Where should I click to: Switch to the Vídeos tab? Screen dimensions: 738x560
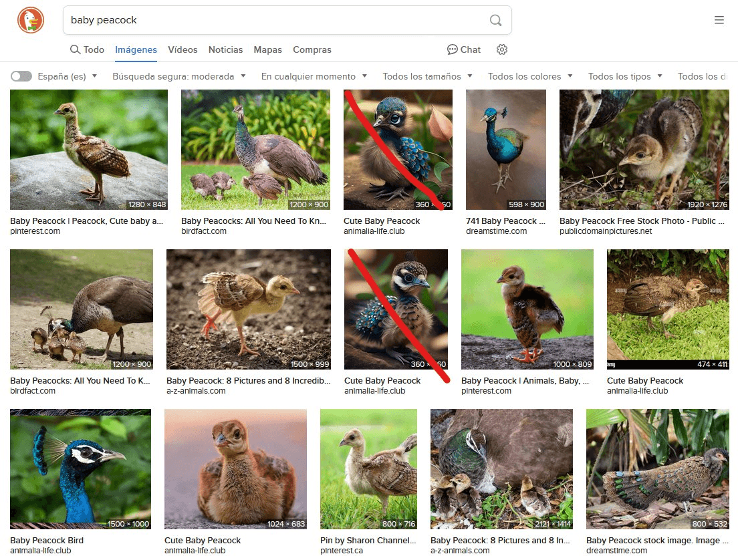(x=182, y=49)
